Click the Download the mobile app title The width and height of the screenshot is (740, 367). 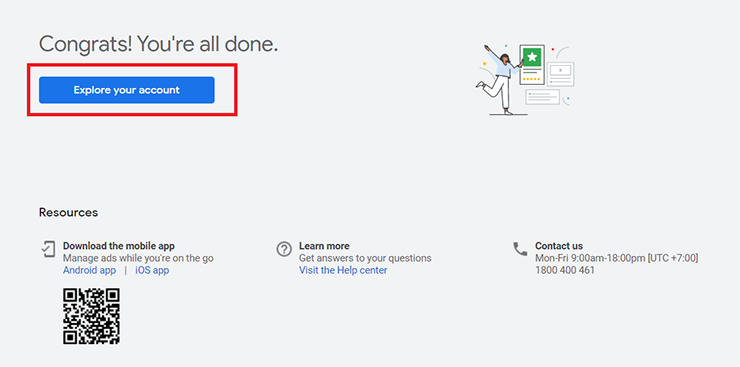(118, 246)
